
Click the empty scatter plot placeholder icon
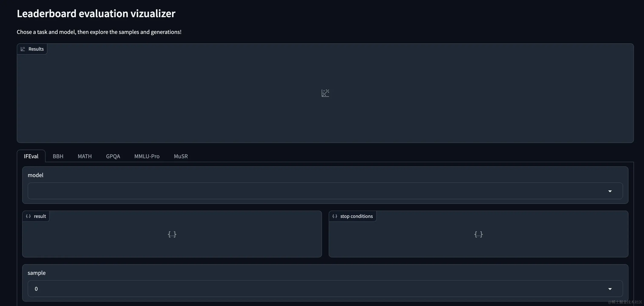[325, 93]
